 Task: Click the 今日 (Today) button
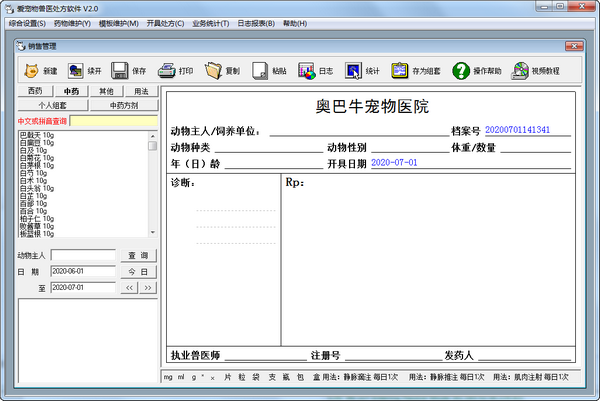click(x=137, y=272)
